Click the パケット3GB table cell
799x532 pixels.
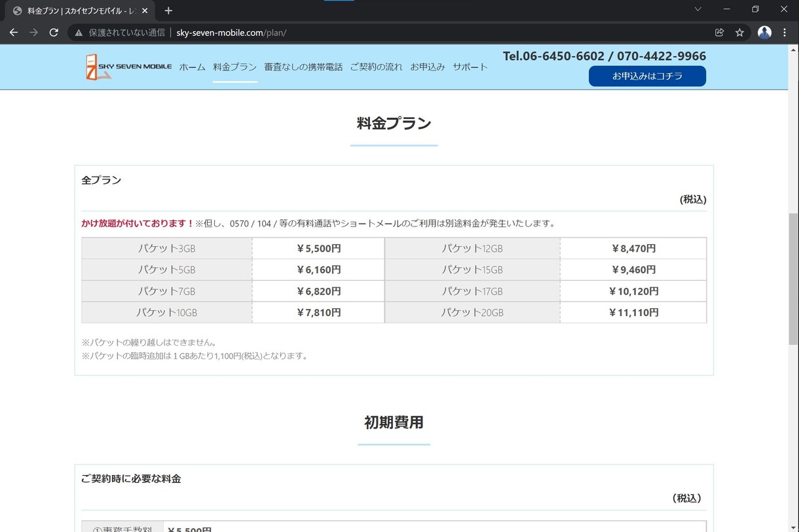point(167,249)
